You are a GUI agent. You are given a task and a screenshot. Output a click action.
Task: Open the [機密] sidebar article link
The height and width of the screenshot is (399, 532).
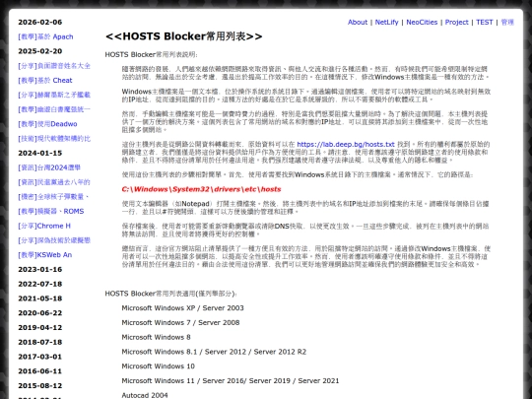pyautogui.click(x=53, y=197)
